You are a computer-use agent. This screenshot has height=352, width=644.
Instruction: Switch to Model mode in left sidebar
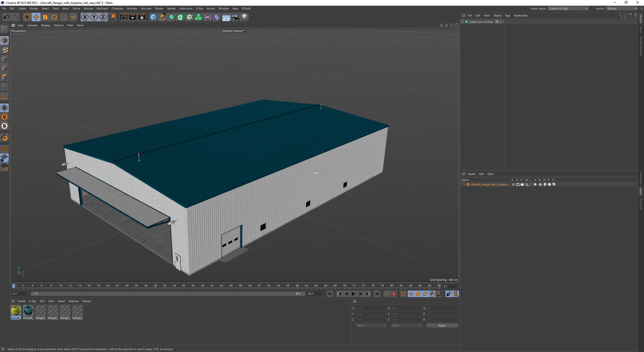(x=4, y=41)
